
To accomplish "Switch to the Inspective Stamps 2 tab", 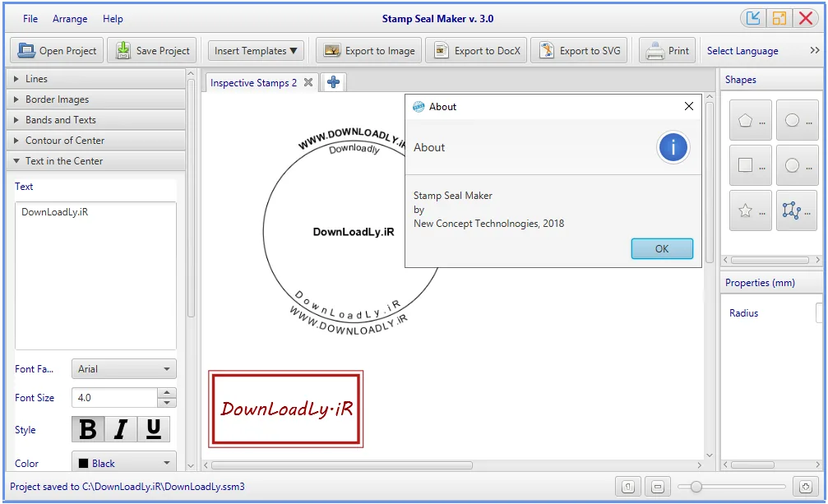I will pyautogui.click(x=253, y=83).
